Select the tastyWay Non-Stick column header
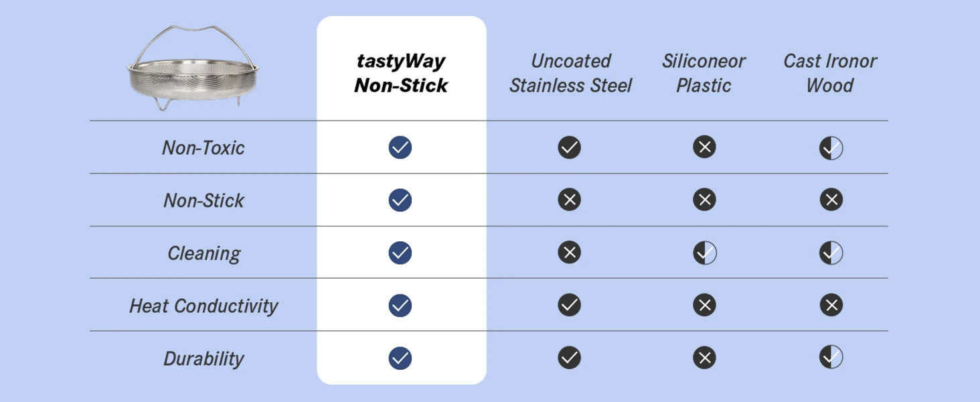 (x=401, y=73)
